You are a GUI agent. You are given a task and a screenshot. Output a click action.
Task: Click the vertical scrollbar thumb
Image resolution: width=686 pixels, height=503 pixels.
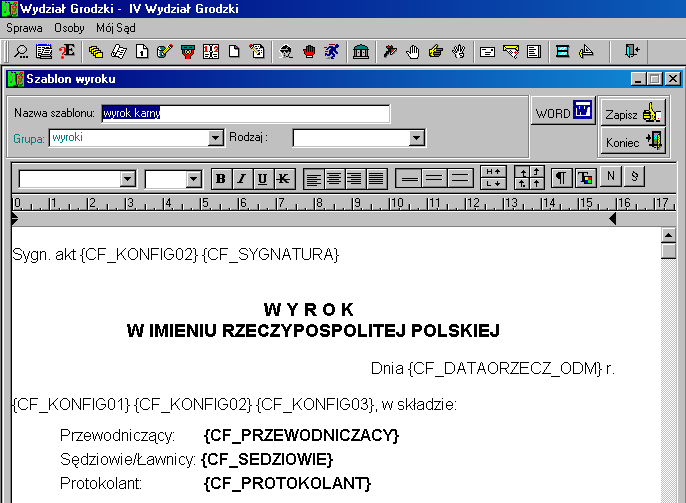pyautogui.click(x=668, y=251)
